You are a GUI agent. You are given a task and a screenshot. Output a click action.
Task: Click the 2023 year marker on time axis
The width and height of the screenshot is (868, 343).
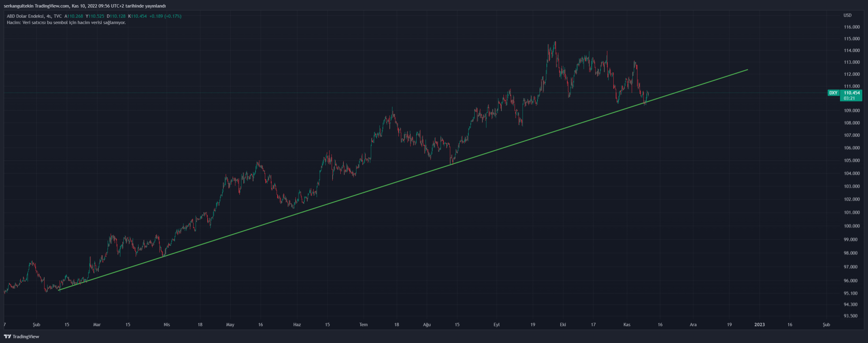[x=759, y=325]
